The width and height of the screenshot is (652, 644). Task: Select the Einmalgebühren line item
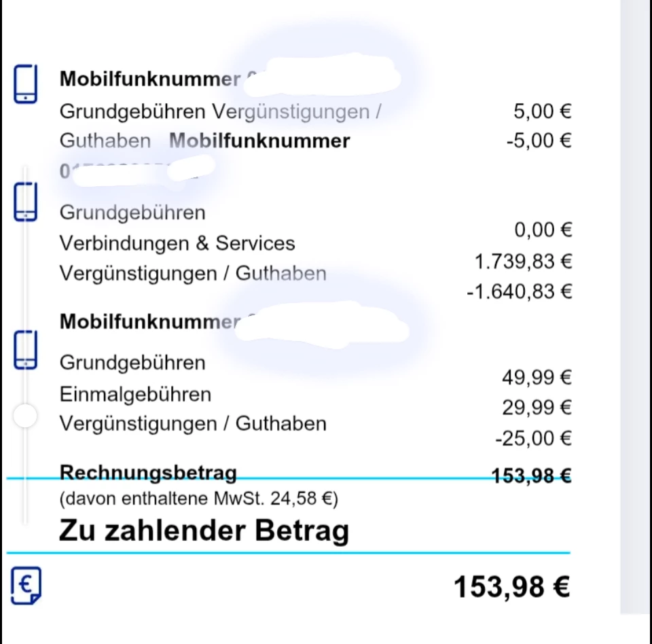point(135,394)
